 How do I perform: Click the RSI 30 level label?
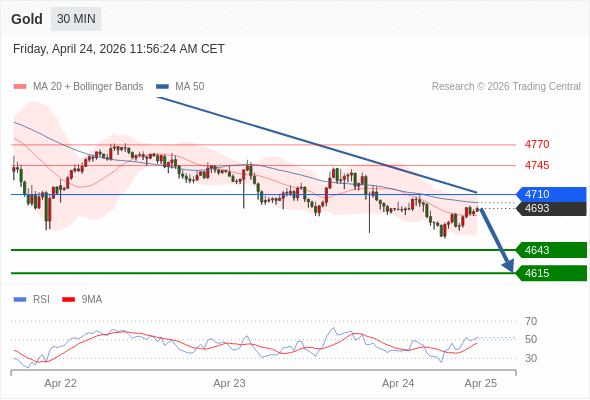(x=531, y=358)
